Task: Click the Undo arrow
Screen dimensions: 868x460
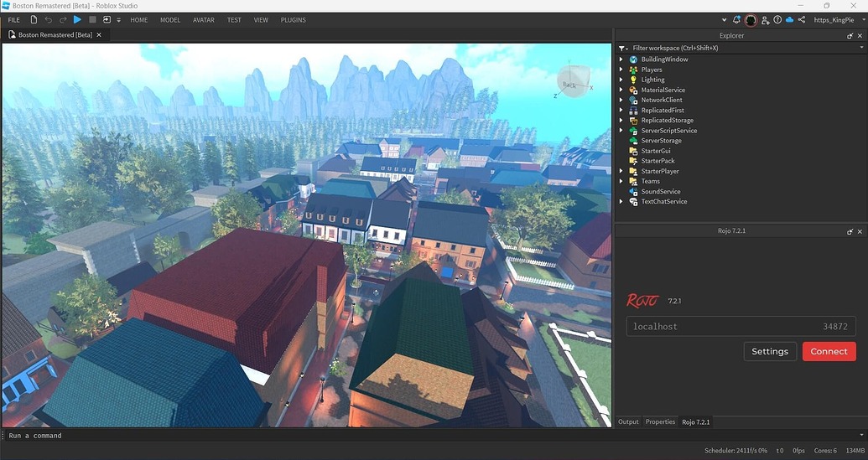Action: (48, 20)
